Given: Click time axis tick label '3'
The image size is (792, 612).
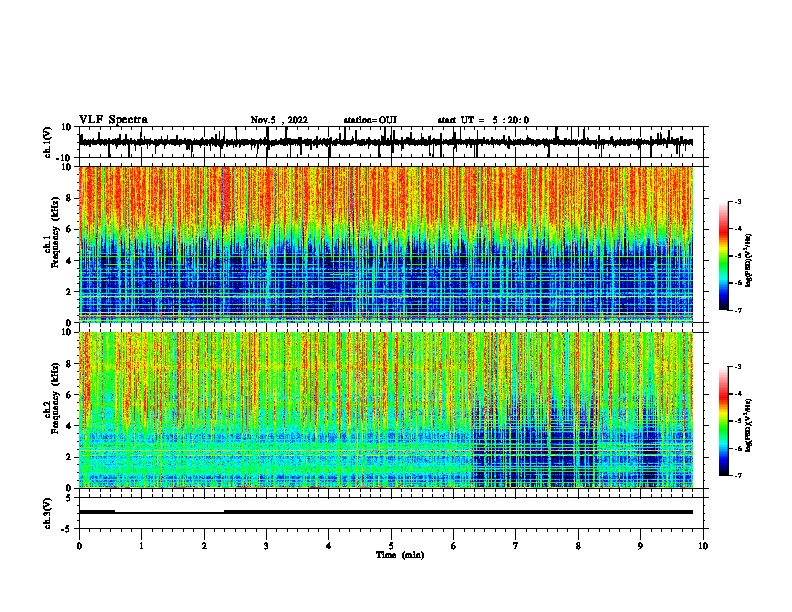Looking at the screenshot, I should pos(266,546).
